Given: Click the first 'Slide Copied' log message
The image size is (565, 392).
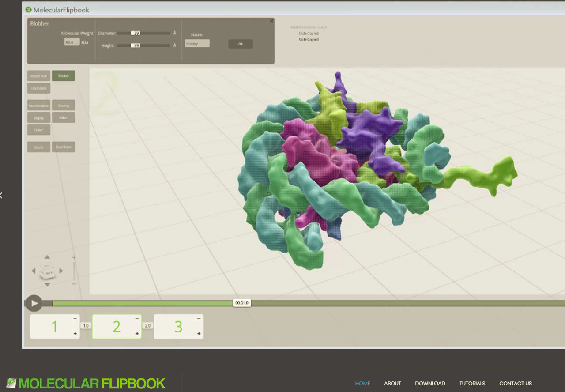Looking at the screenshot, I should click(x=309, y=34).
